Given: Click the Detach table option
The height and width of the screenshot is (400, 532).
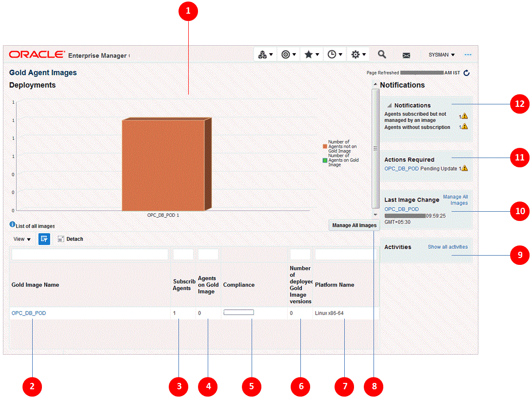Looking at the screenshot, I should (70, 239).
